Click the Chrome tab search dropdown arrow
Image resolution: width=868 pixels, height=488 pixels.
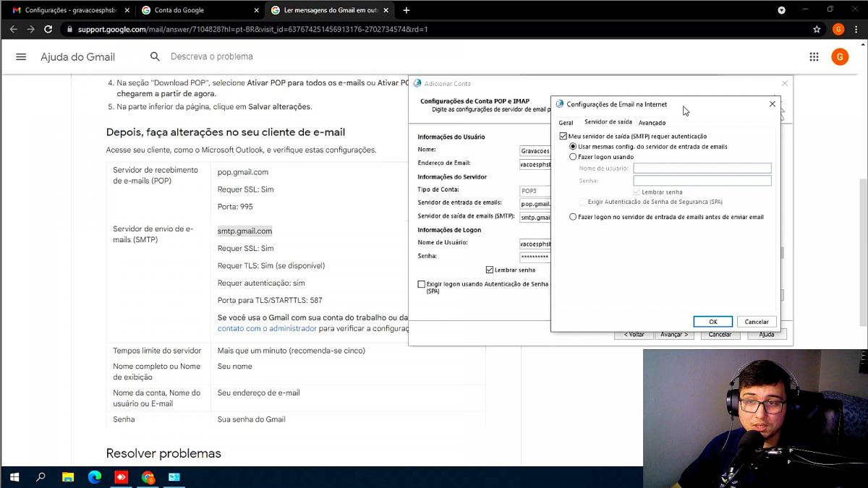click(x=781, y=10)
